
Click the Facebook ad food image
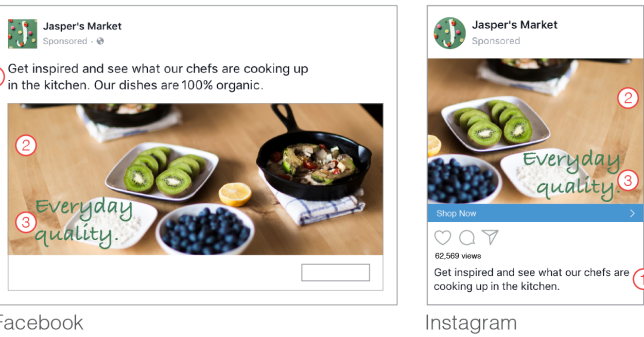(x=196, y=179)
